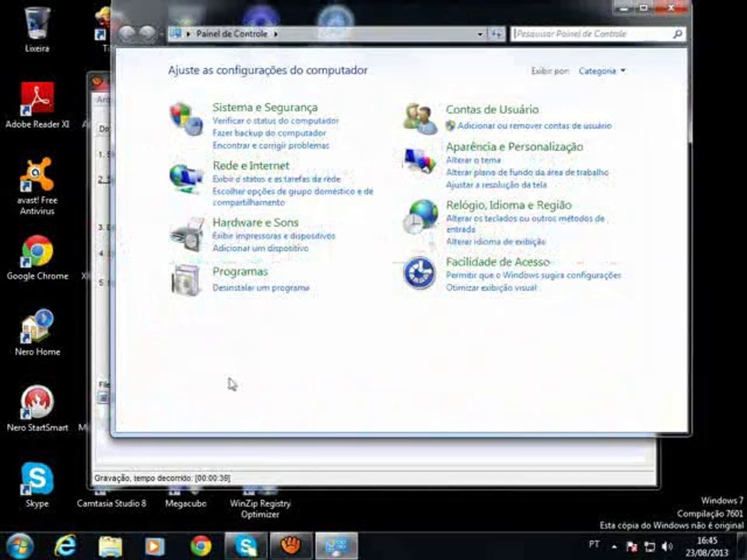Launch Google Chrome desktop shortcut
This screenshot has height=560, width=747.
37,257
